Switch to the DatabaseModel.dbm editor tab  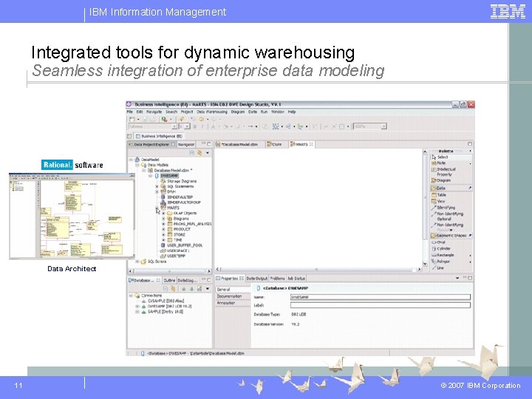[x=239, y=145]
